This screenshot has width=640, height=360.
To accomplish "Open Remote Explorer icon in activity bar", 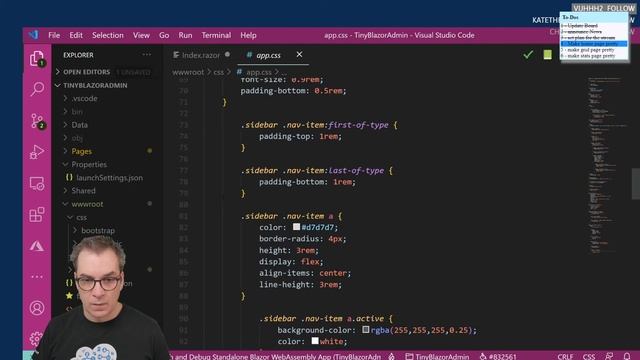I will pyautogui.click(x=37, y=184).
